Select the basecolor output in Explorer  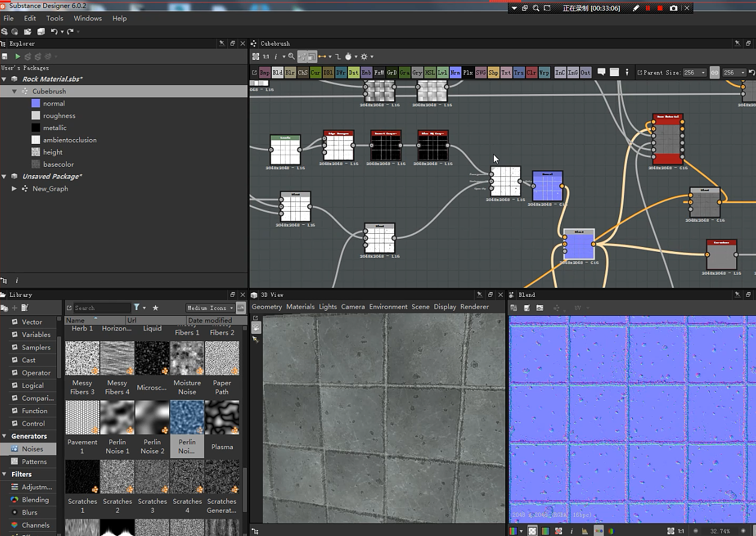coord(58,164)
